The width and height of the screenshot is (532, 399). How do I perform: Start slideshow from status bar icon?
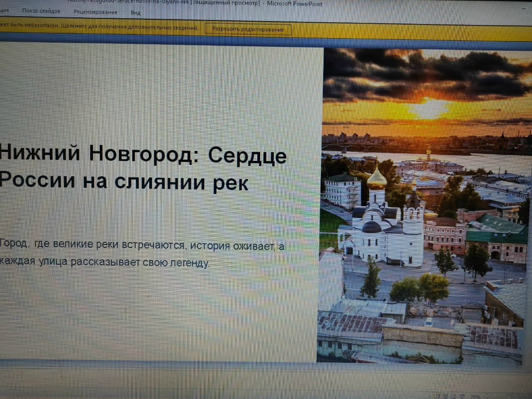pyautogui.click(x=463, y=396)
